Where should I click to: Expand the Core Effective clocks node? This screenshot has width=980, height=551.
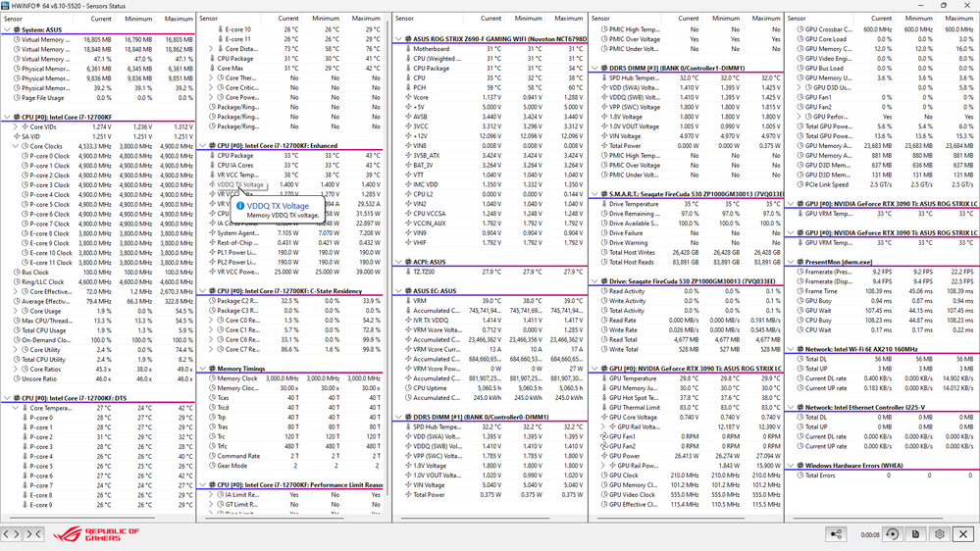coord(15,292)
